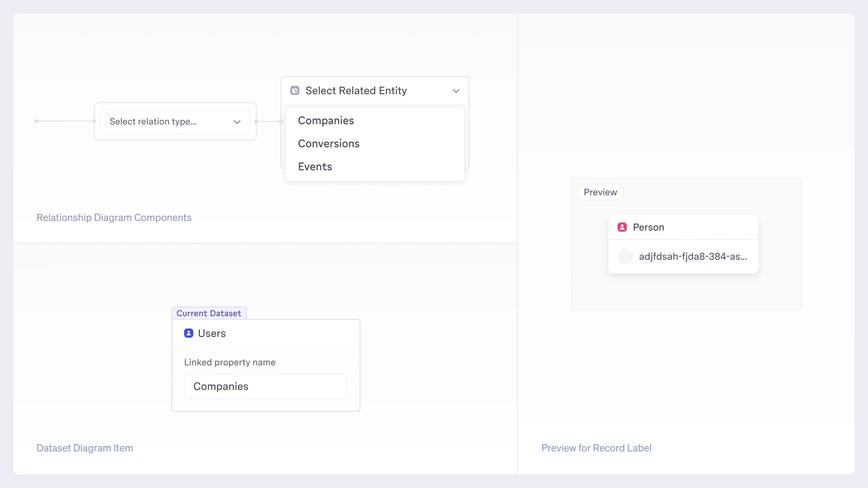Image resolution: width=868 pixels, height=488 pixels.
Task: Click the blue Users dataset icon
Action: pos(189,333)
